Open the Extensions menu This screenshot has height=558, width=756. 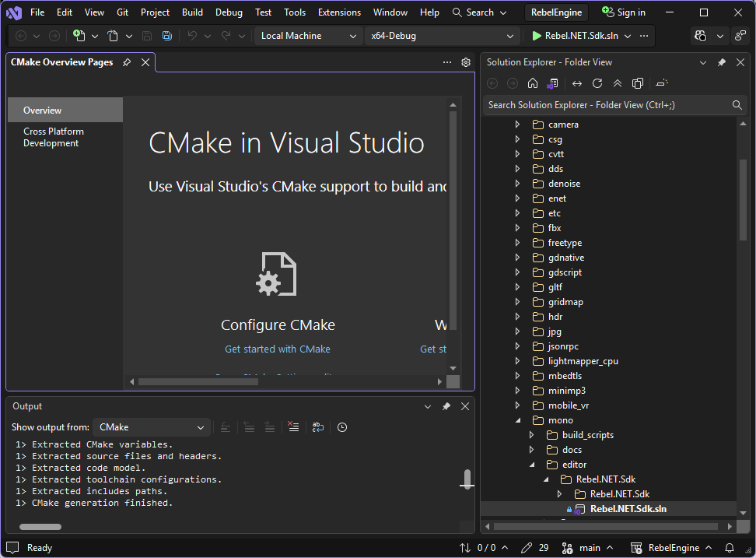click(339, 12)
